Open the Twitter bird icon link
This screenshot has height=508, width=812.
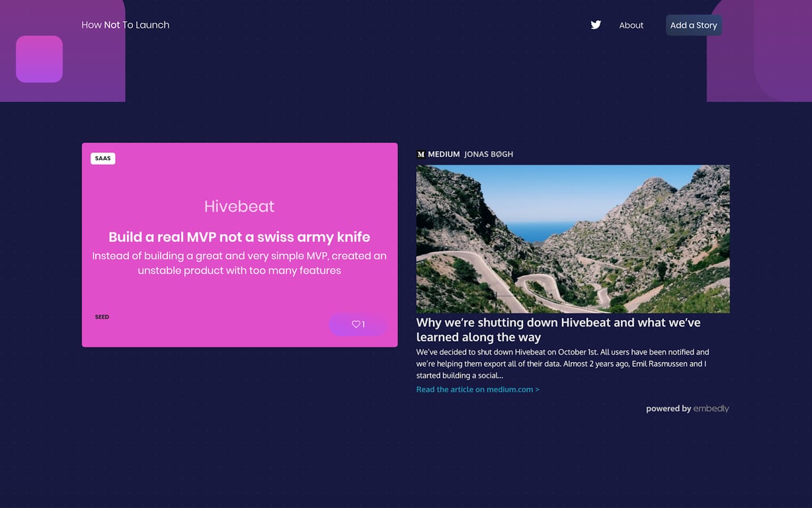click(596, 25)
